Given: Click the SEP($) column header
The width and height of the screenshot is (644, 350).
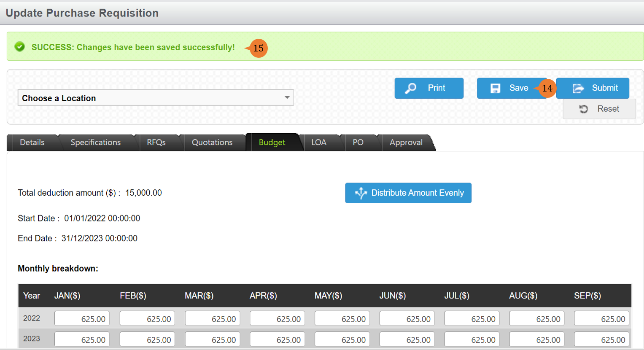Looking at the screenshot, I should point(587,296).
